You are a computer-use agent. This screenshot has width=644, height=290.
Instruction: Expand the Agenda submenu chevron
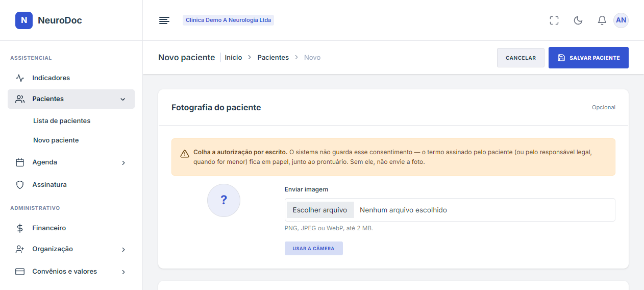coord(123,163)
